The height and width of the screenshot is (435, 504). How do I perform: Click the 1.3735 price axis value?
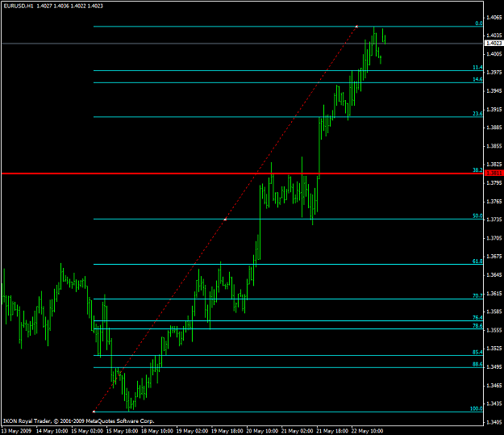494,220
